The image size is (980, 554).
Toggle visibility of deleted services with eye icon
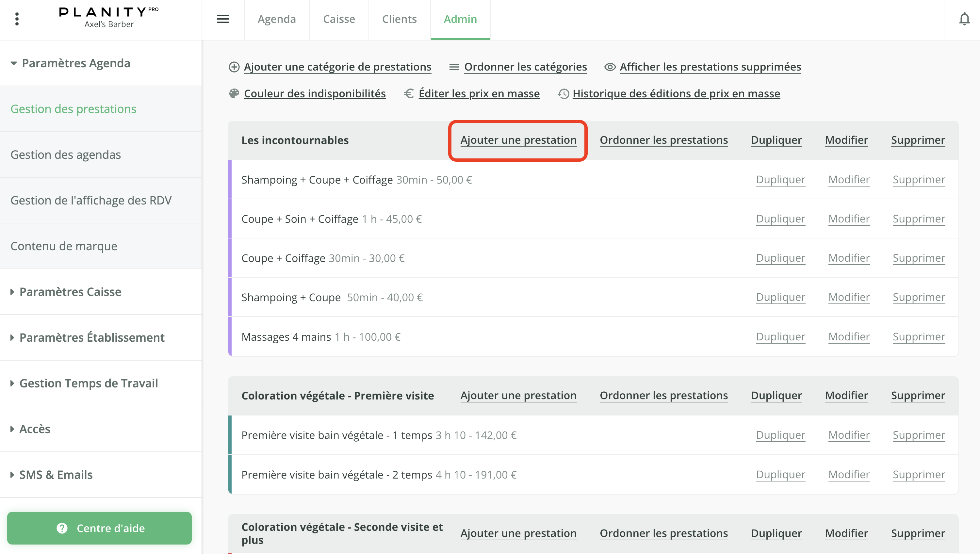(x=610, y=67)
